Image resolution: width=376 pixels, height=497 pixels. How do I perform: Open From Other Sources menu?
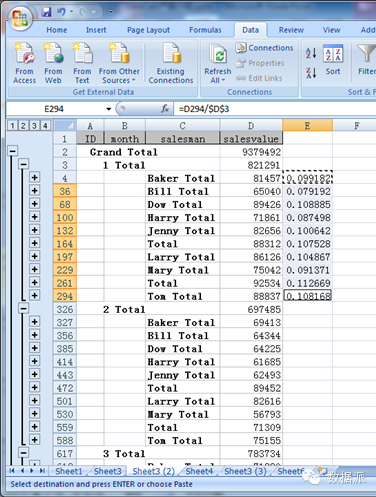119,63
